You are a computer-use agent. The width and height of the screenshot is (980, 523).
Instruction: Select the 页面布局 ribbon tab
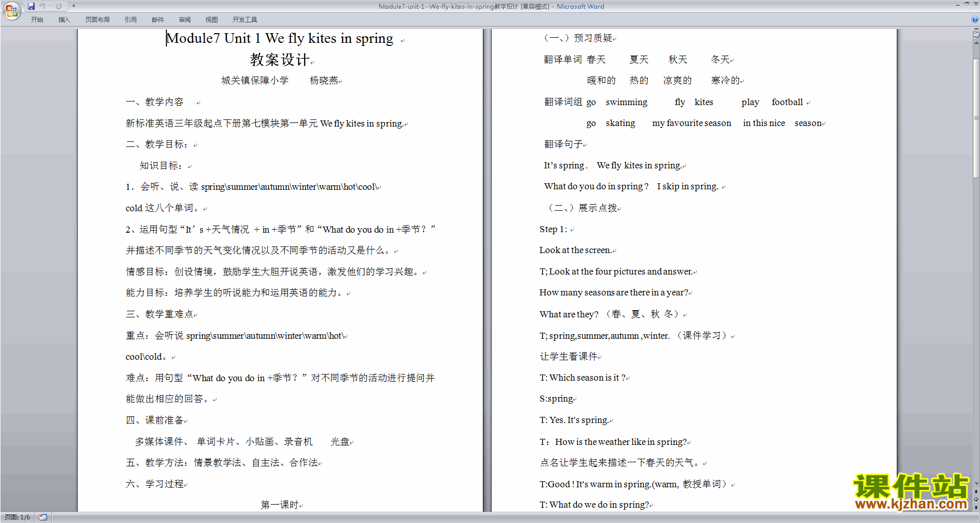point(97,20)
